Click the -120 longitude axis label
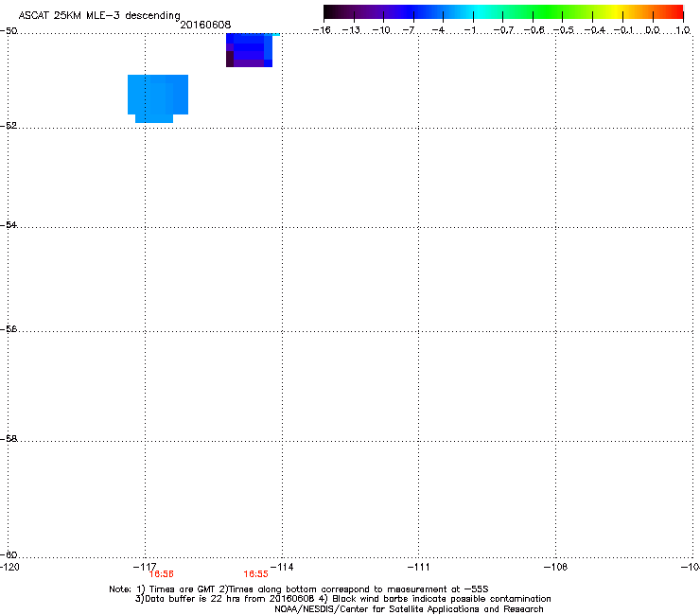This screenshot has width=700, height=615. [x=9, y=567]
